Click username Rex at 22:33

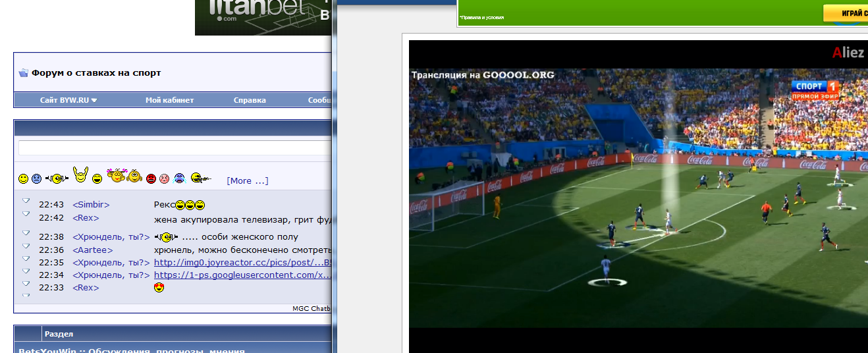tap(86, 288)
